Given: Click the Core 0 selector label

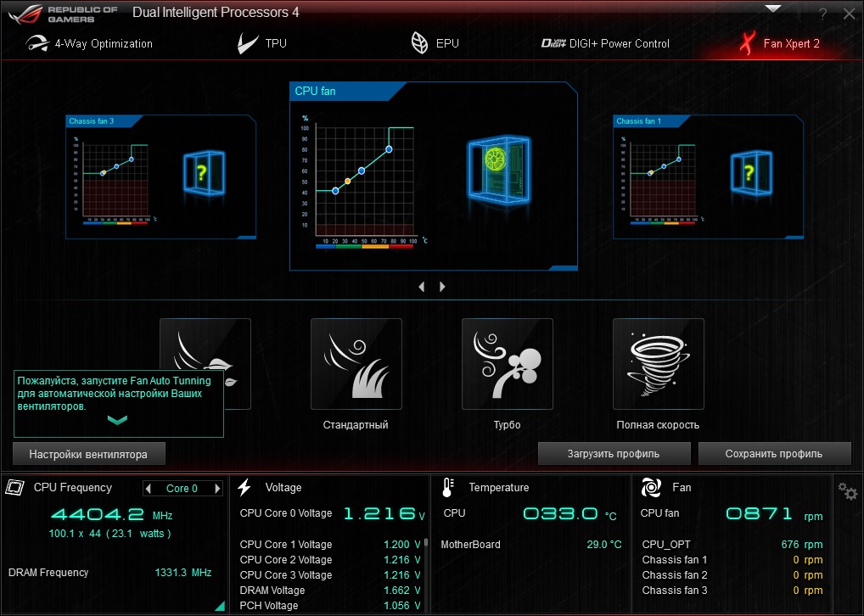Looking at the screenshot, I should [182, 488].
